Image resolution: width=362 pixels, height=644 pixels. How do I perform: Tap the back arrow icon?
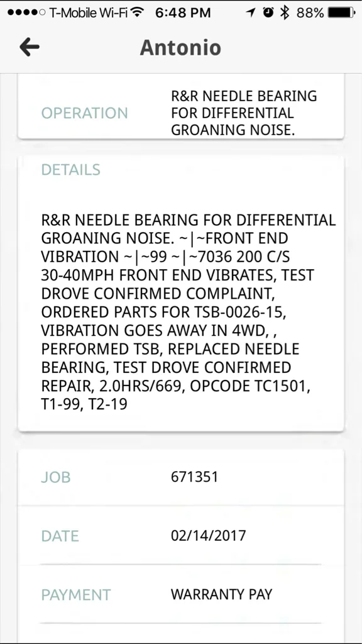click(30, 47)
